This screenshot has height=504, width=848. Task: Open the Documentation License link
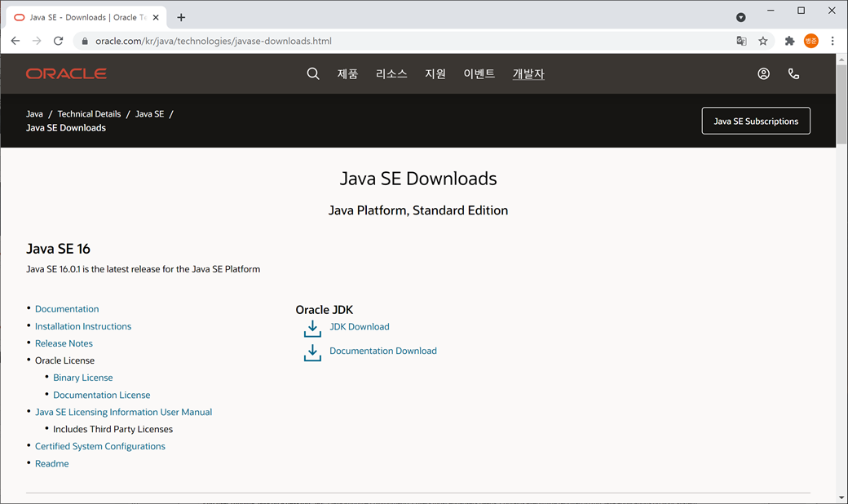point(102,395)
